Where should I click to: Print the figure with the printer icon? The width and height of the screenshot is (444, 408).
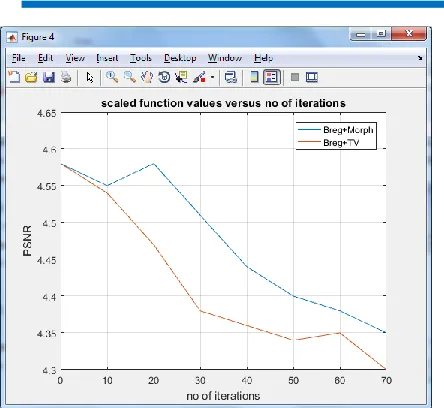click(66, 77)
